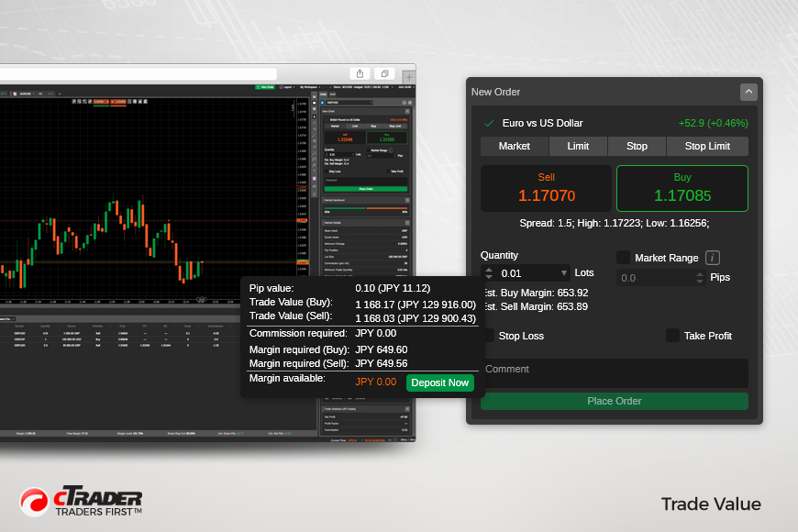Show browser tab overview icon

[384, 73]
